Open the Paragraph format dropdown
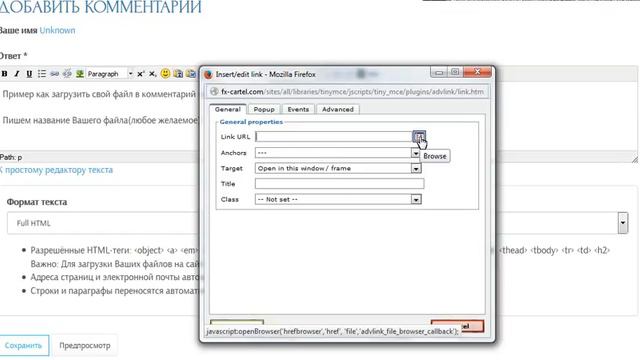Image resolution: width=640 pixels, height=360 pixels. click(x=109, y=74)
